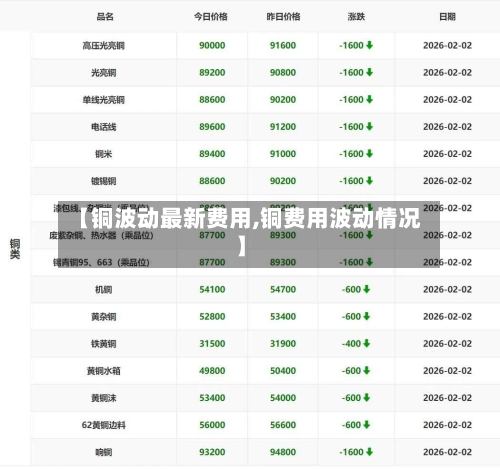Click today's price 31500
This screenshot has height=469, width=500.
click(x=212, y=343)
